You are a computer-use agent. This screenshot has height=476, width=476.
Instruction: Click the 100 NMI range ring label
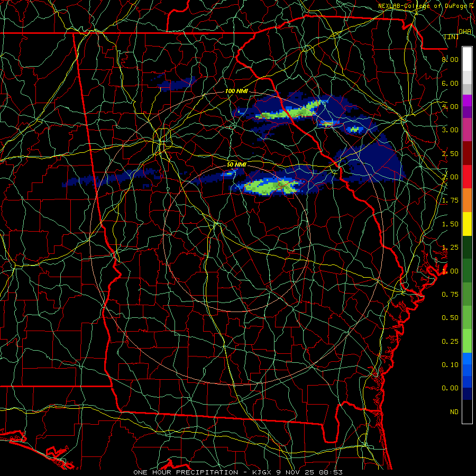click(x=236, y=91)
